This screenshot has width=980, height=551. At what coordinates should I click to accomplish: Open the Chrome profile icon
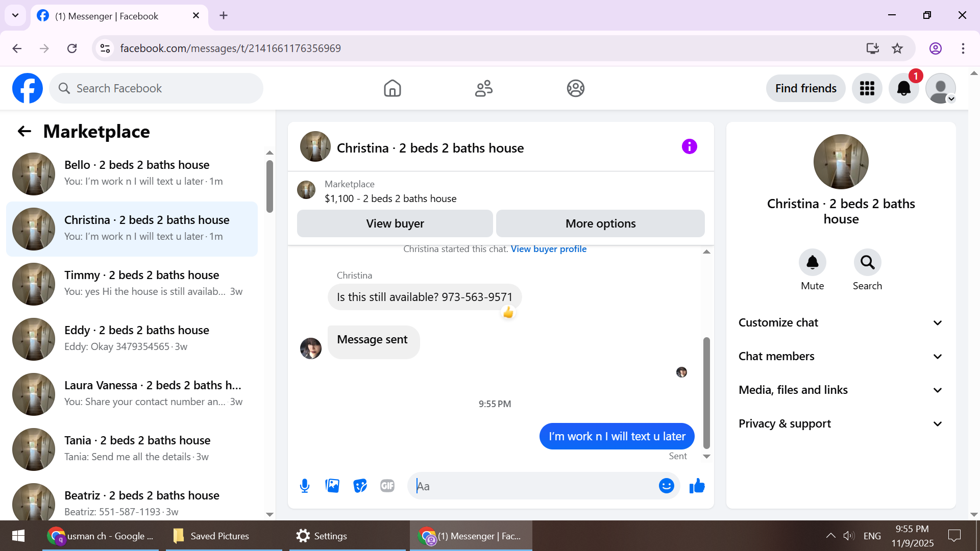click(935, 48)
